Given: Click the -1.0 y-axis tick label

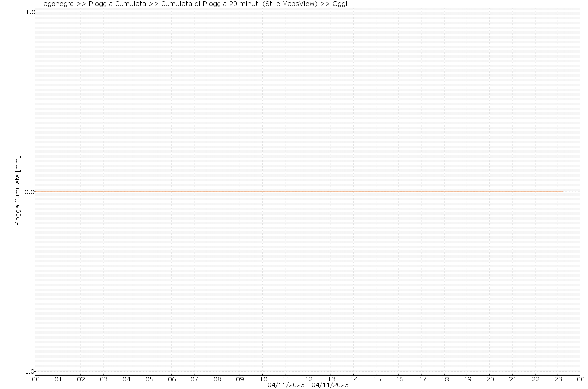Looking at the screenshot, I should [x=29, y=372].
